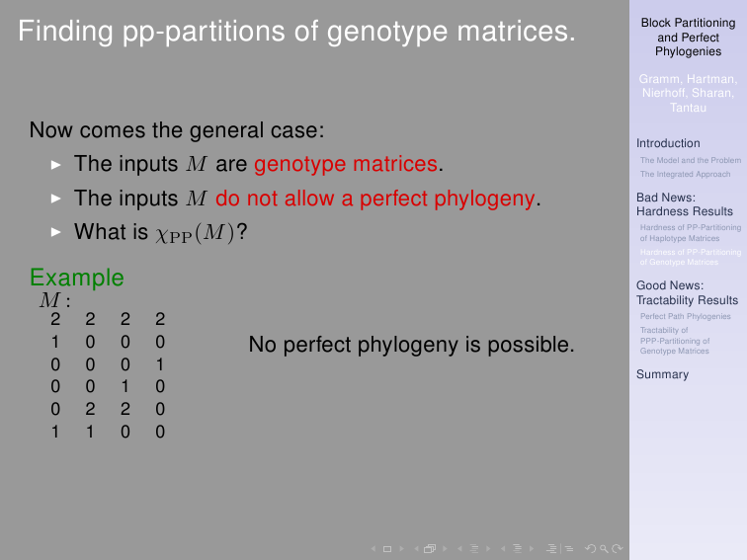This screenshot has width=747, height=560.
Task: Open 'Perfect Path Phylogenies' subsection
Action: (x=685, y=317)
